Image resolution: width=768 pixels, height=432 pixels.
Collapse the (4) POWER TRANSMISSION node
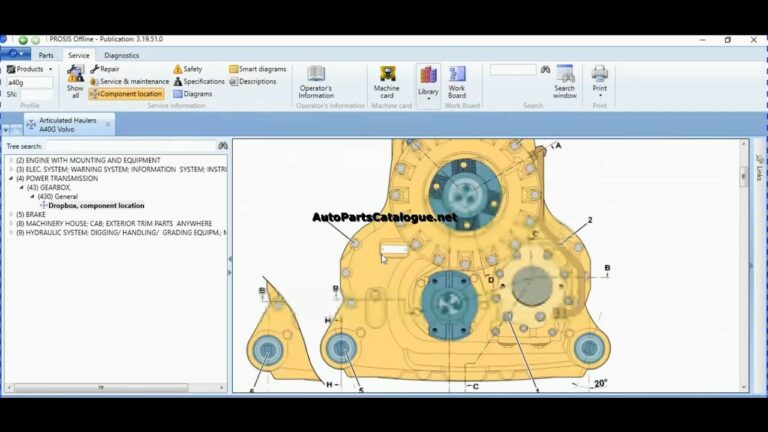coord(11,178)
